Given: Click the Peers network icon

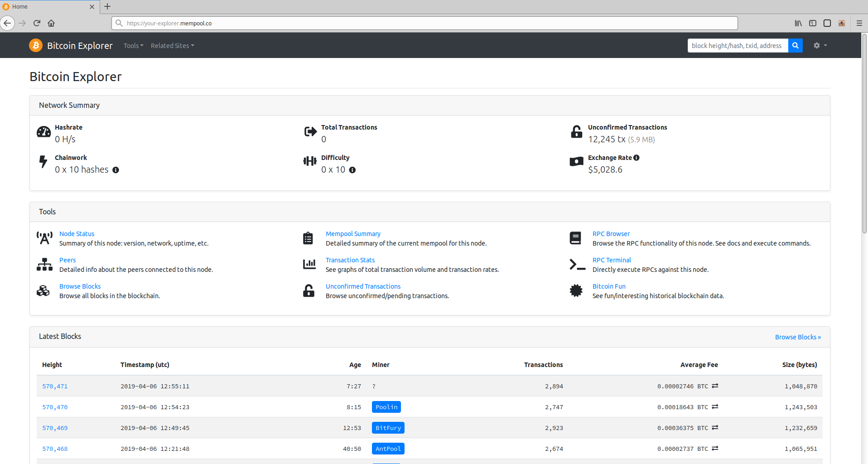Looking at the screenshot, I should tap(44, 264).
